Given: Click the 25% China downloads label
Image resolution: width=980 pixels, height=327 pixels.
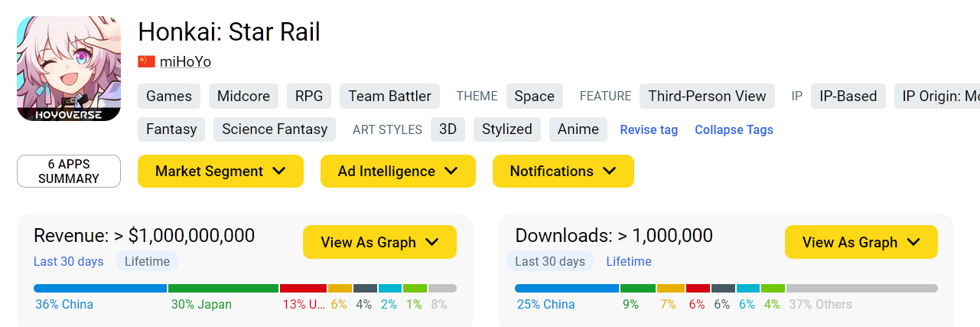Looking at the screenshot, I should pyautogui.click(x=546, y=305).
